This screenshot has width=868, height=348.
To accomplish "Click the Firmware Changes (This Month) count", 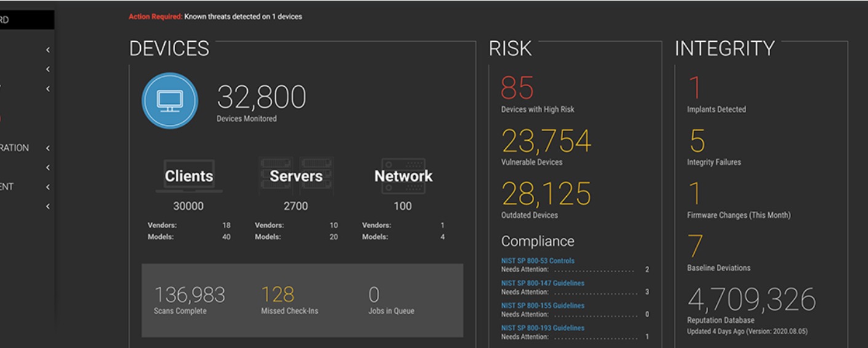I will [x=695, y=194].
